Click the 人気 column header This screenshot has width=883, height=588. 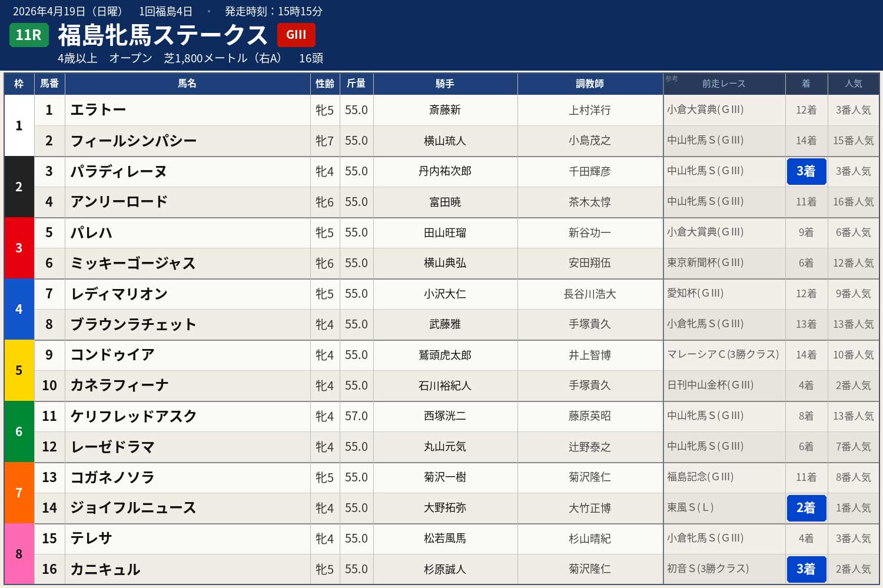click(854, 84)
